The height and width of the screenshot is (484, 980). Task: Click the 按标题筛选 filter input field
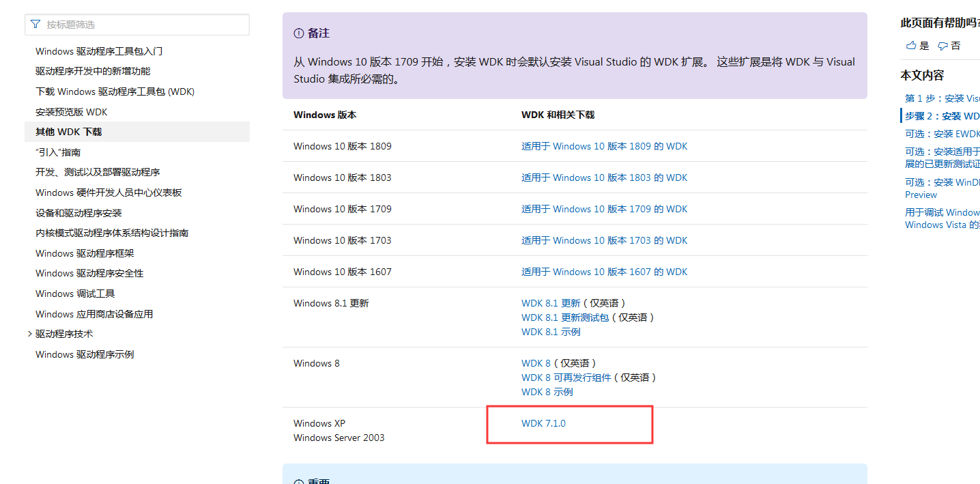(x=136, y=24)
